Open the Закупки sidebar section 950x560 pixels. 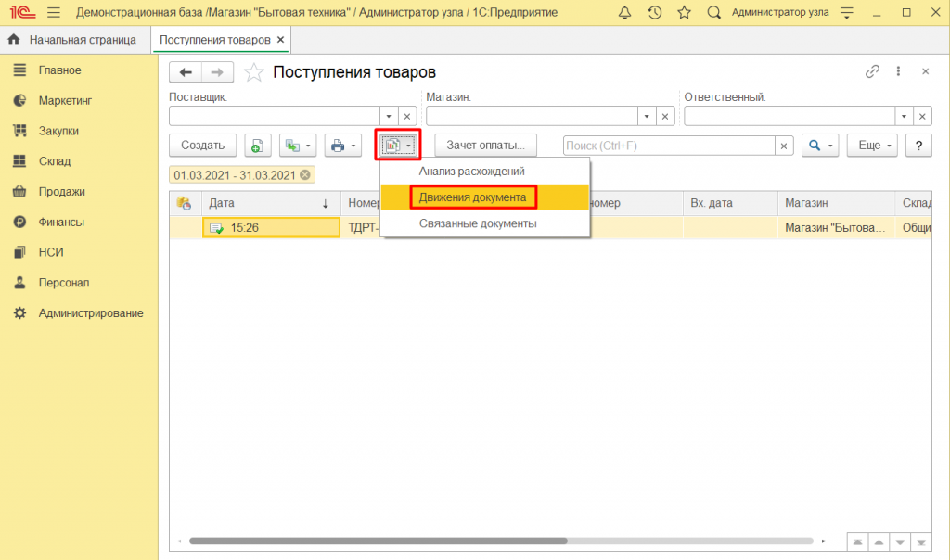58,131
